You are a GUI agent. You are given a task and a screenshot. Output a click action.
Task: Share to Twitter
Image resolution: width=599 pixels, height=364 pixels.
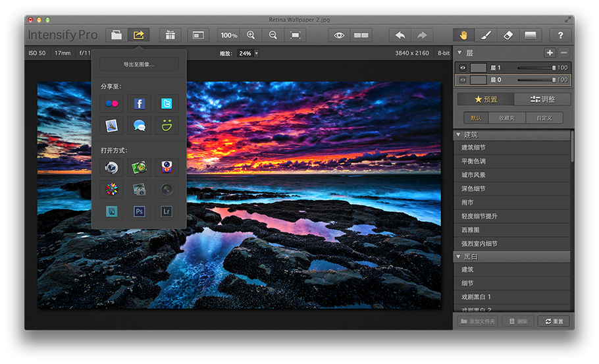point(167,103)
